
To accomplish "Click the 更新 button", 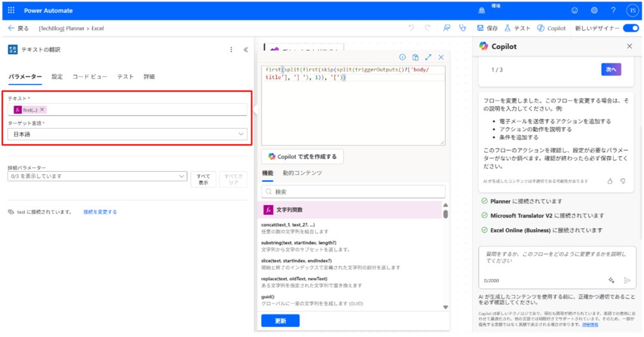I will pyautogui.click(x=280, y=320).
